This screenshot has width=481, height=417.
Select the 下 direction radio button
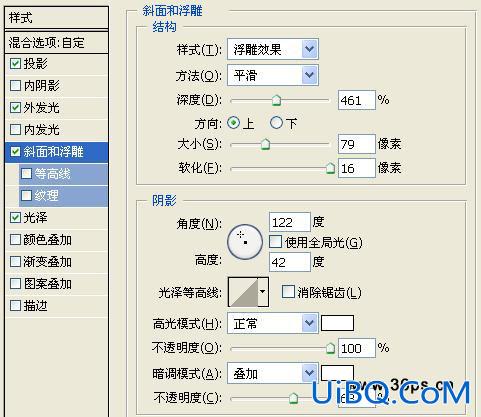pyautogui.click(x=276, y=123)
